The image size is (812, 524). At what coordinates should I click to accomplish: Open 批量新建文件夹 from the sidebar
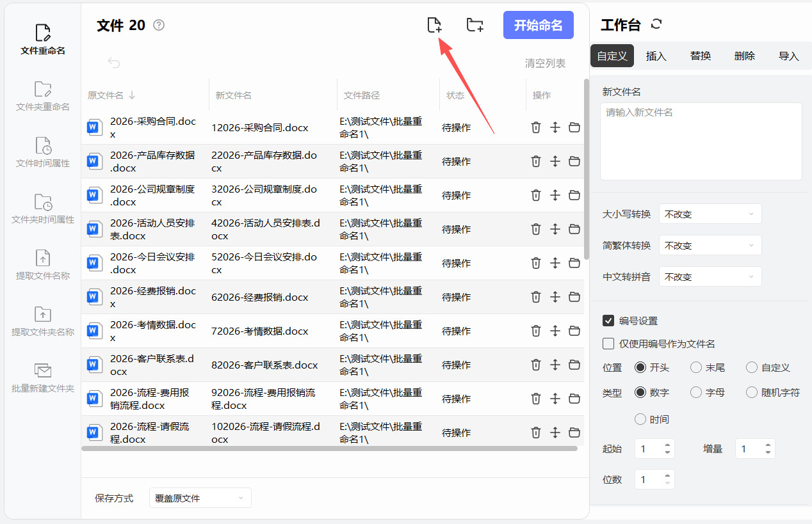click(x=43, y=377)
